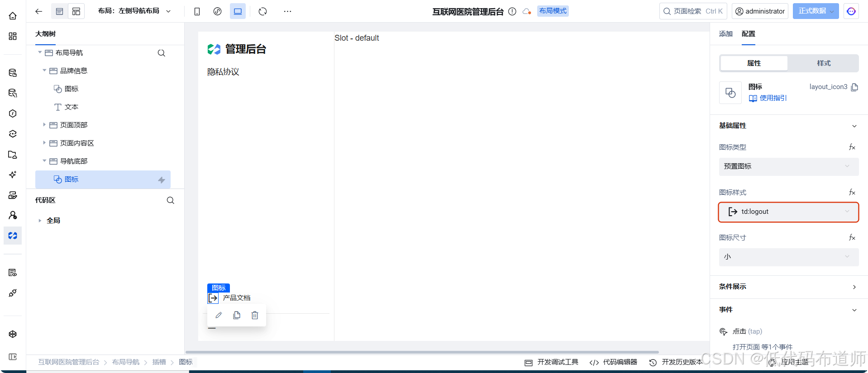This screenshot has width=868, height=373.
Task: Open the user permissions icon in sidebar
Action: [x=13, y=215]
